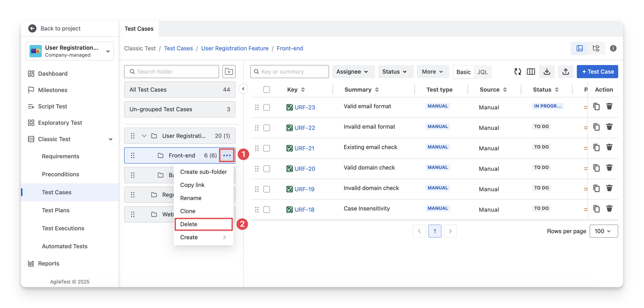The height and width of the screenshot is (308, 644).
Task: Clone URF-21 using the copy icon
Action: pos(596,147)
